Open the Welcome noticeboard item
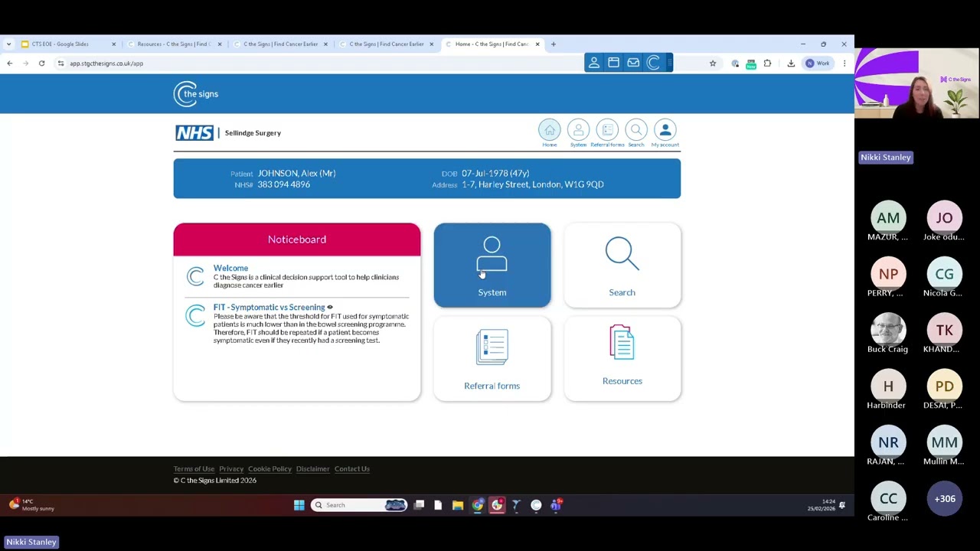 pyautogui.click(x=230, y=268)
